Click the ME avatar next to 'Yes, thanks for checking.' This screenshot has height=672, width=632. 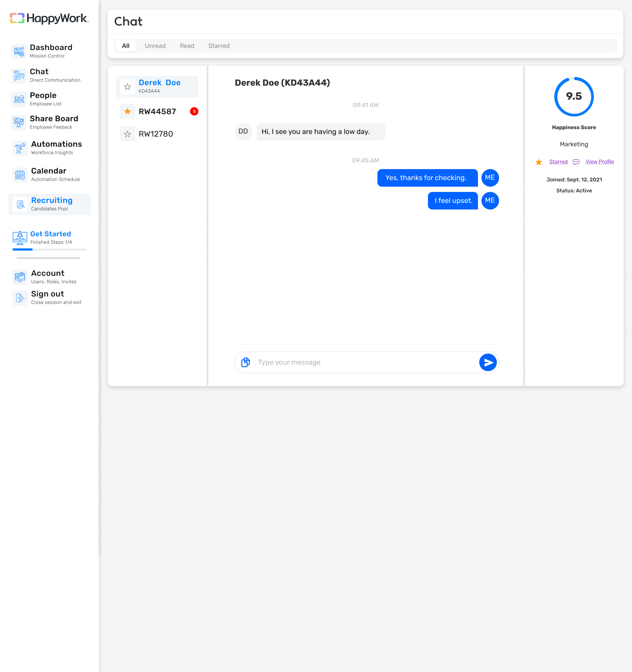pyautogui.click(x=490, y=178)
